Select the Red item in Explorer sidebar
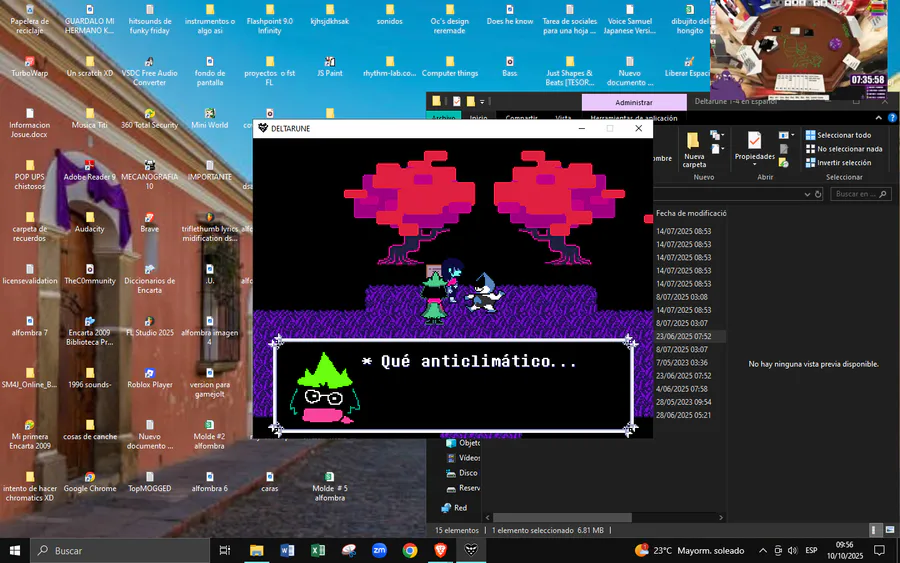The width and height of the screenshot is (900, 563). pyautogui.click(x=454, y=507)
